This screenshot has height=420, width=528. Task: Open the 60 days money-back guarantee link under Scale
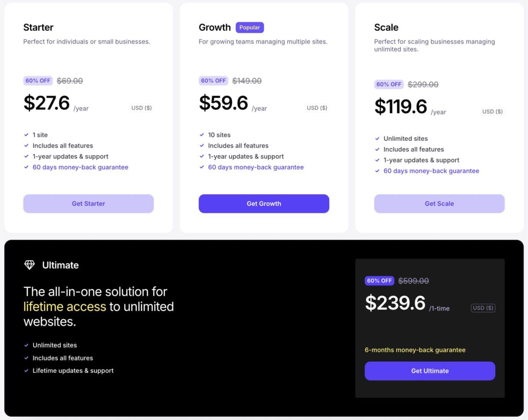coord(431,171)
